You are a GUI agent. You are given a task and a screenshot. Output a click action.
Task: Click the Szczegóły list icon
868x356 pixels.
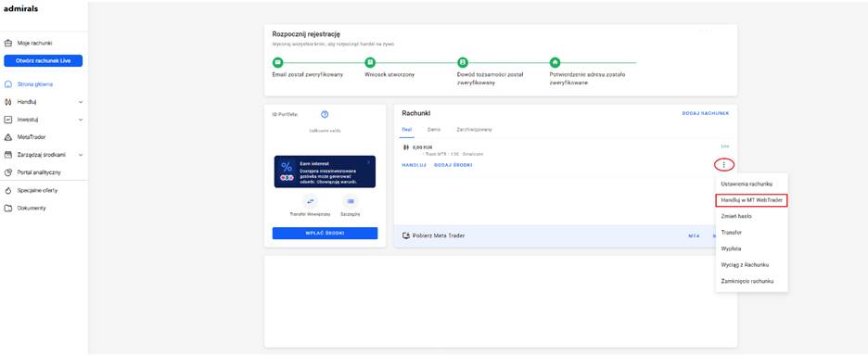coord(350,201)
